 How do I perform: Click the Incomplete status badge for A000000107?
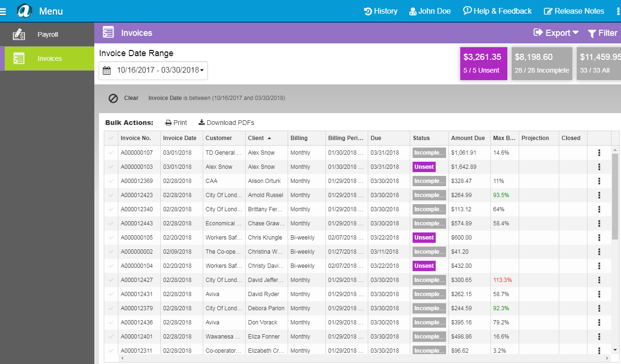click(x=429, y=153)
